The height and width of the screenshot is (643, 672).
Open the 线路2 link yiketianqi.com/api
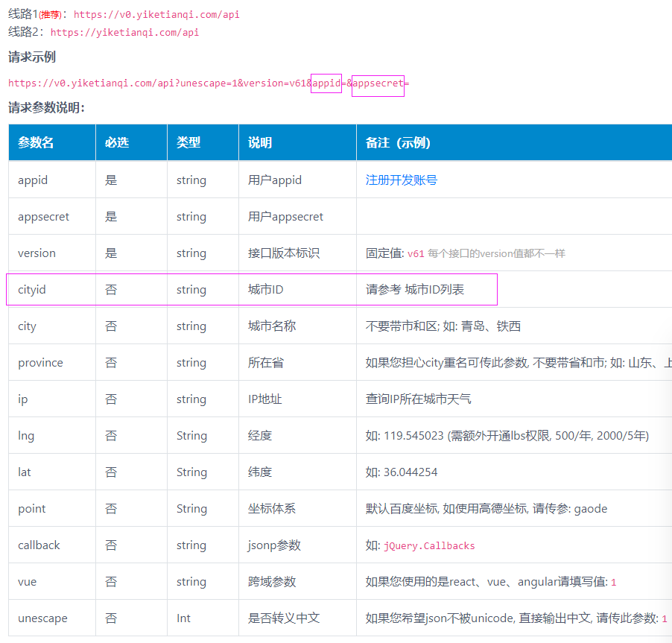(x=124, y=32)
